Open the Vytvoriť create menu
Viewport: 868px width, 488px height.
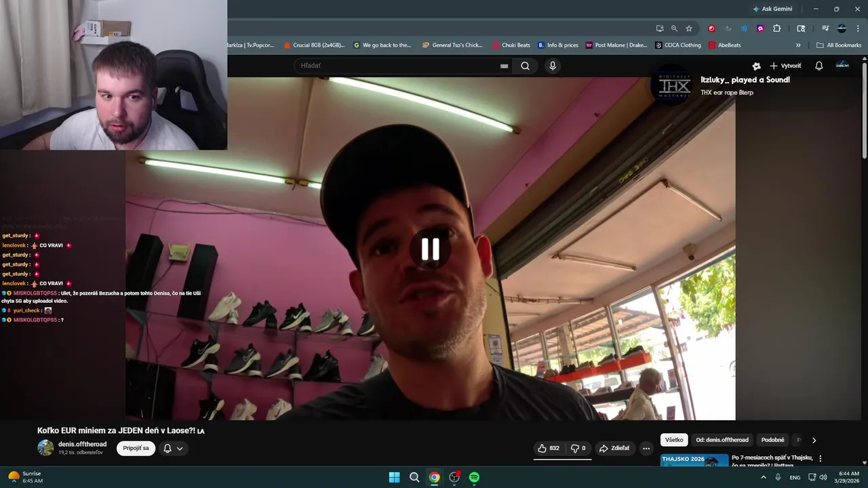click(785, 66)
